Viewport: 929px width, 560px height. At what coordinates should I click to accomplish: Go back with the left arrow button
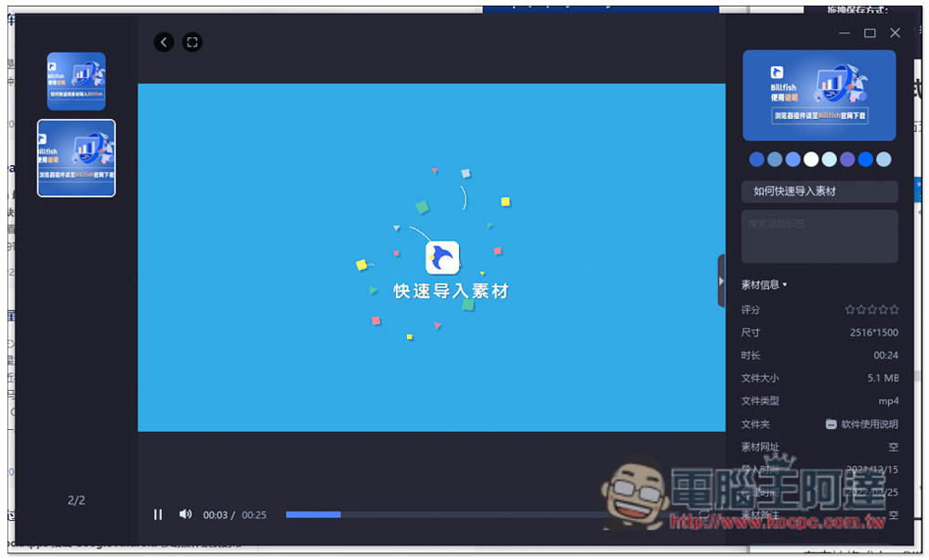(x=164, y=42)
